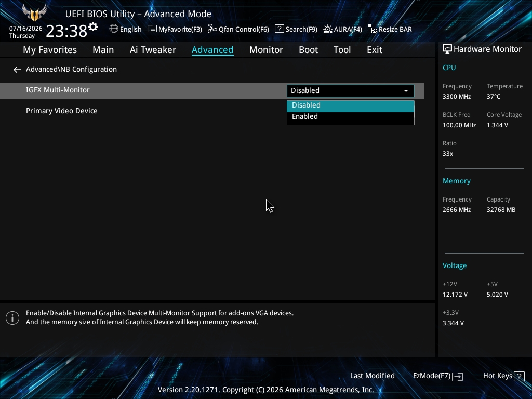Viewport: 532px width, 399px height.
Task: Click the back arrow to leave NB Configuration
Action: (17, 70)
